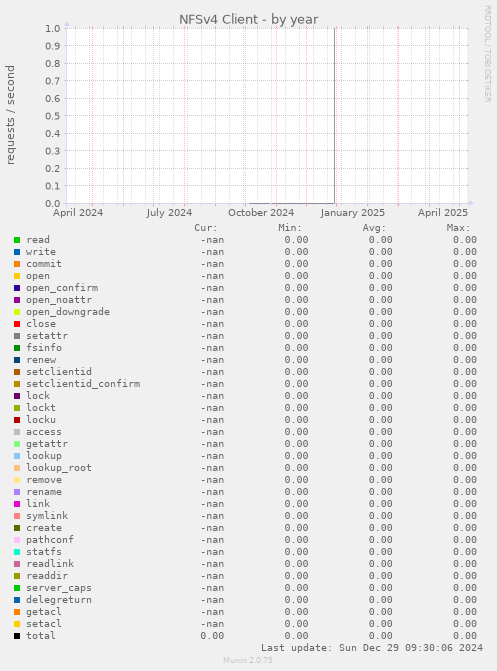This screenshot has height=671, width=497.
Task: Click the 'lock' legend label
Action: coord(38,396)
